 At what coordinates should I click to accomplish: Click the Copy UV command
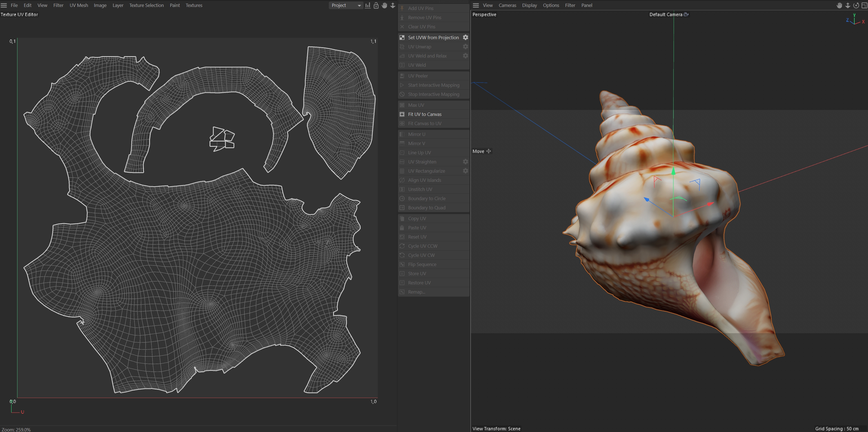click(x=417, y=218)
